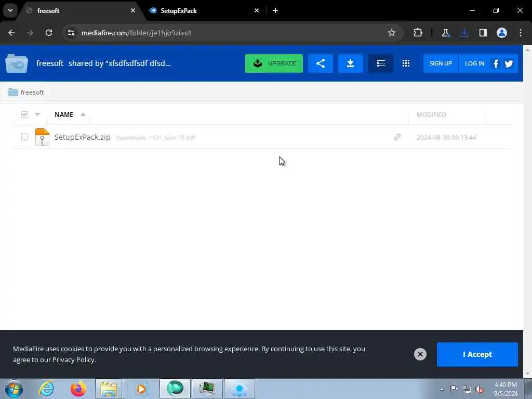Open a new browser tab
The height and width of the screenshot is (399, 532).
click(275, 10)
